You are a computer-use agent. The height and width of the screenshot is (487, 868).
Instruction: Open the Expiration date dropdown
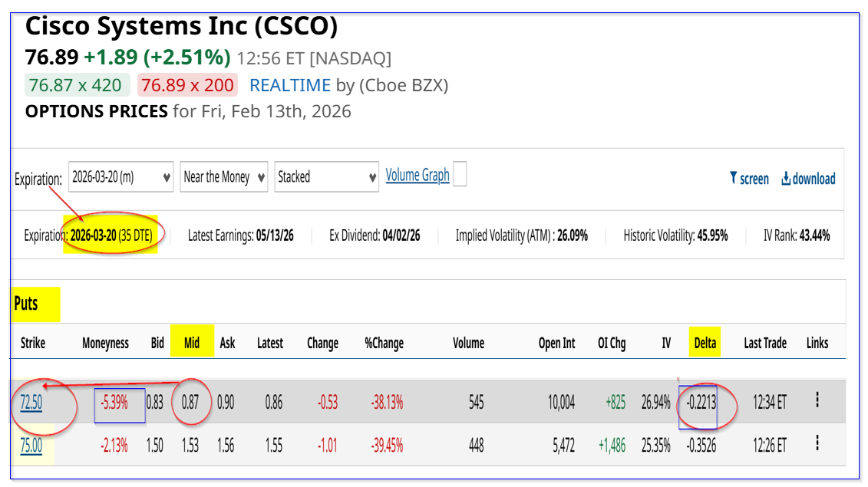[x=120, y=177]
